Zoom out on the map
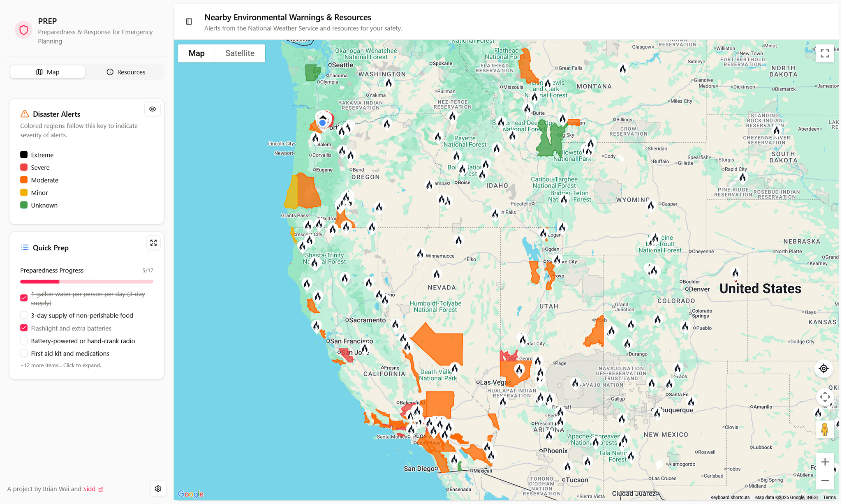 pyautogui.click(x=824, y=481)
